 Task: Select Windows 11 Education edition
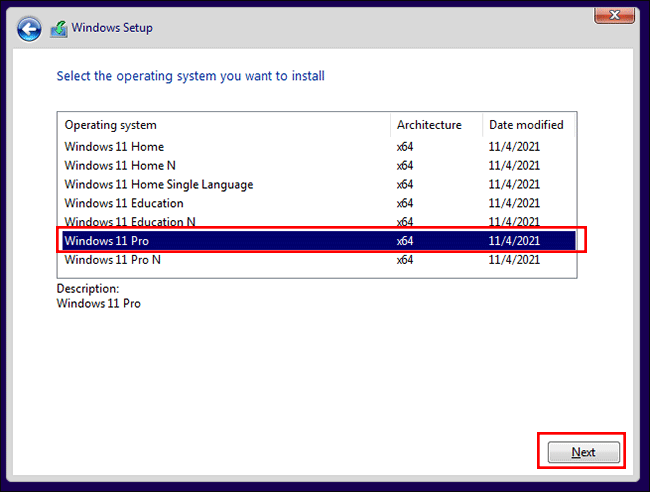pyautogui.click(x=124, y=203)
